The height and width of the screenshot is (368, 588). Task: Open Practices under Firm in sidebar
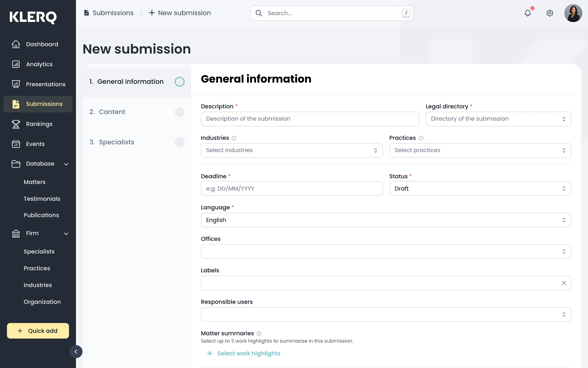(37, 268)
